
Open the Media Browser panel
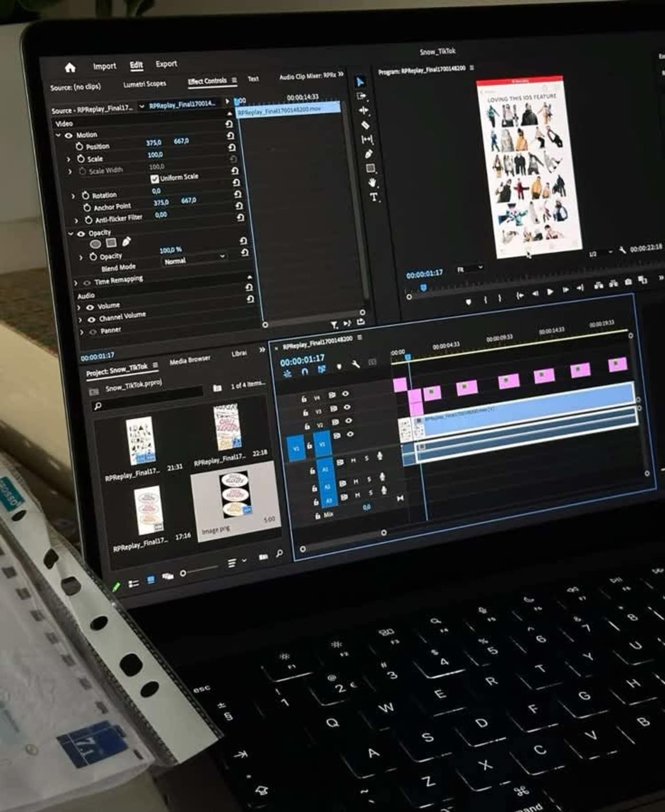[x=190, y=360]
